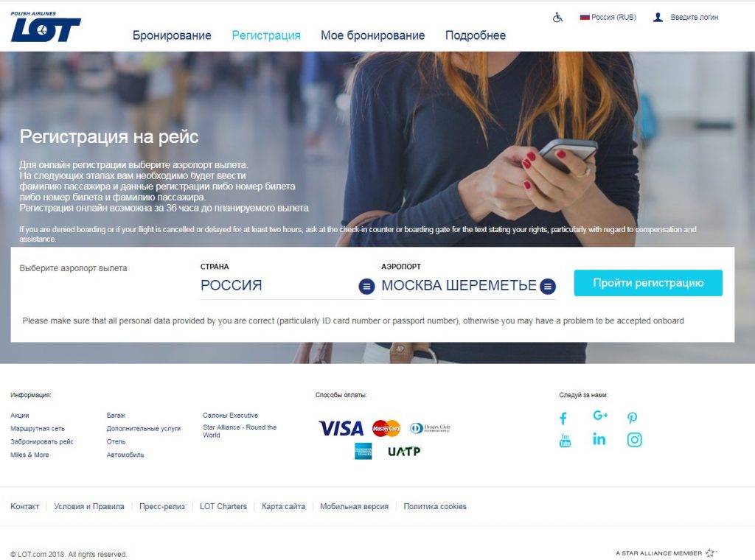Click the Введите логин login field
This screenshot has height=560, width=755.
point(695,18)
